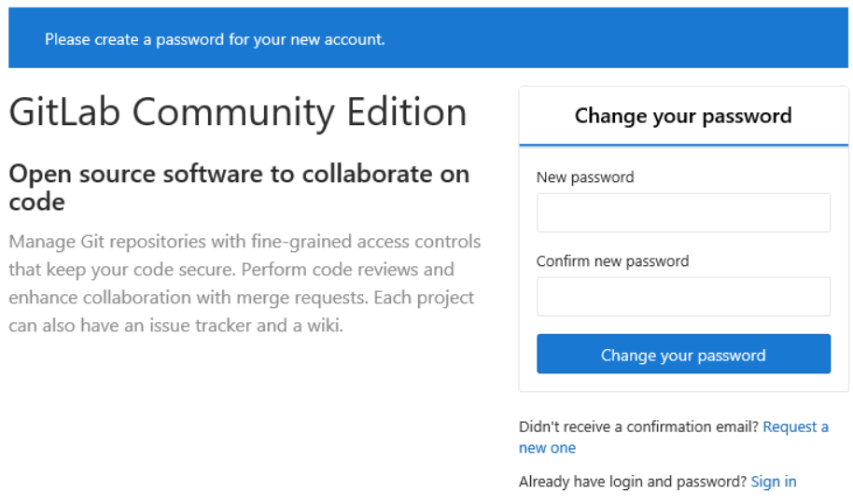This screenshot has height=504, width=853.
Task: Select the Change your password tab header
Action: pyautogui.click(x=683, y=116)
